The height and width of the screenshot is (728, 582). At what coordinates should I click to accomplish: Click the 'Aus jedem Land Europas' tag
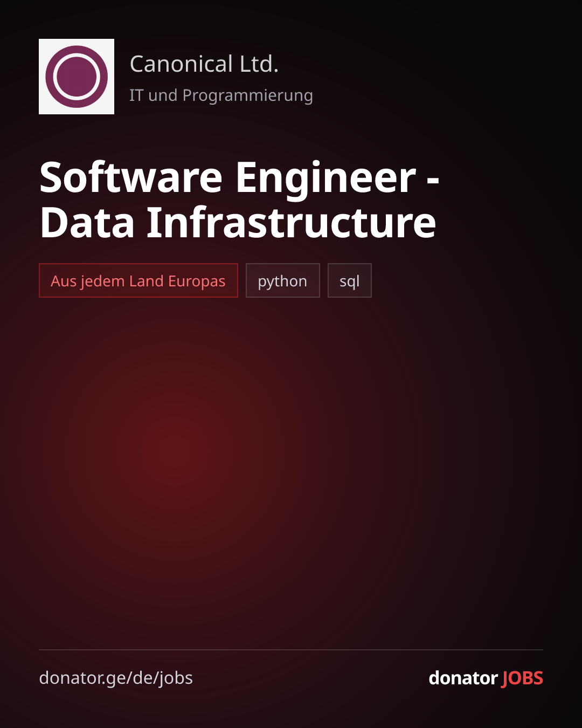(x=138, y=280)
